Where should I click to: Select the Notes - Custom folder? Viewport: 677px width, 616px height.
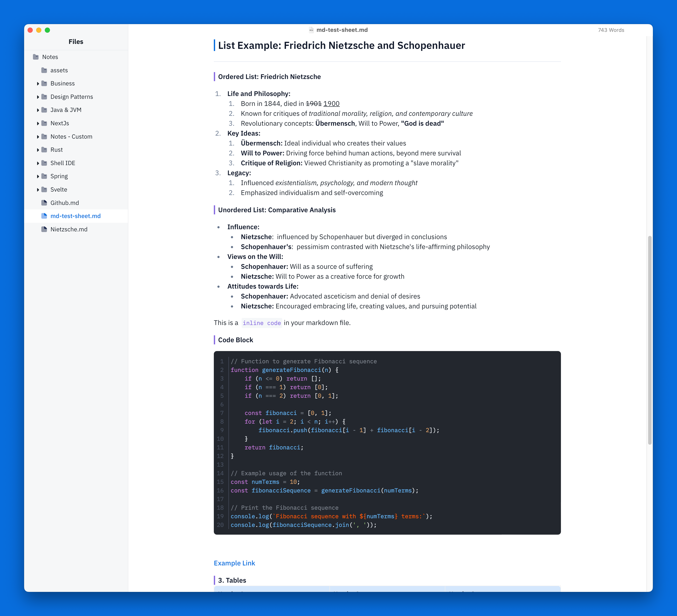[71, 137]
